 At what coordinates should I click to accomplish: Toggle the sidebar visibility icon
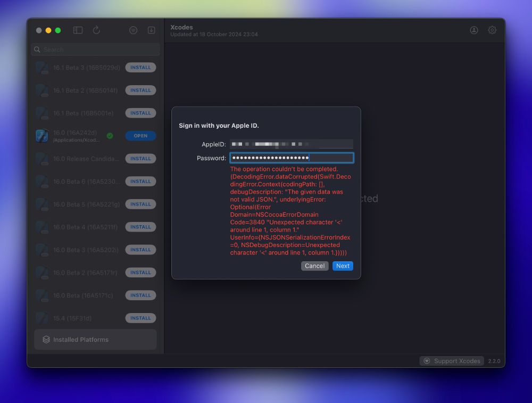pos(78,30)
